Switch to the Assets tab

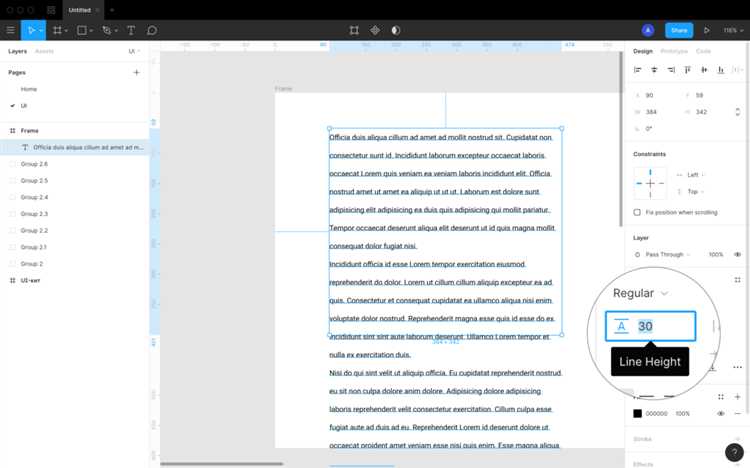click(44, 51)
